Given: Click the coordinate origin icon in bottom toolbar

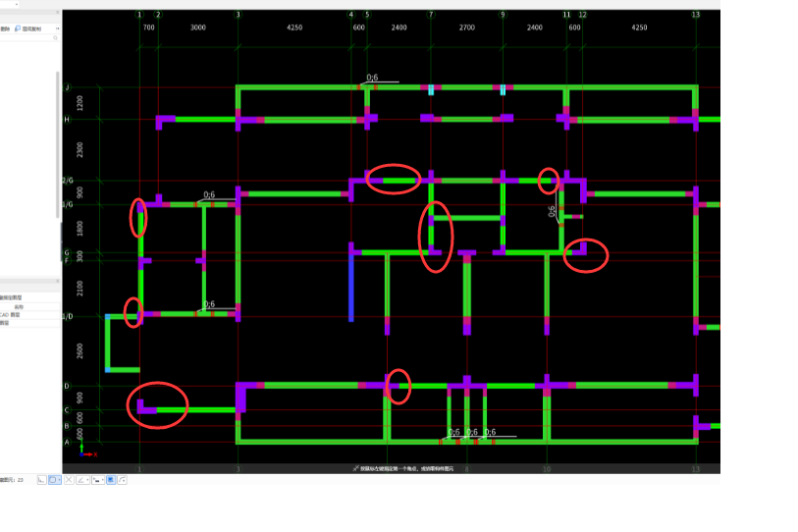Looking at the screenshot, I should 42,480.
